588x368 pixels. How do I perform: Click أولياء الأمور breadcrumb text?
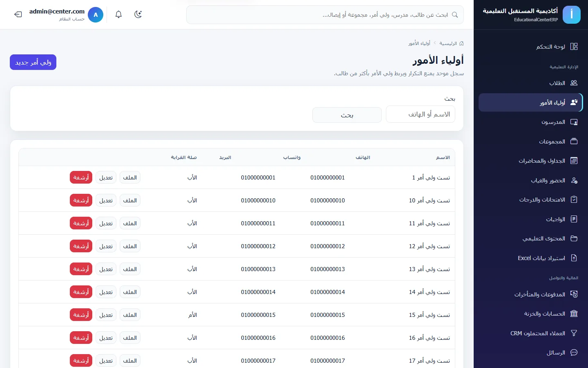coord(419,43)
